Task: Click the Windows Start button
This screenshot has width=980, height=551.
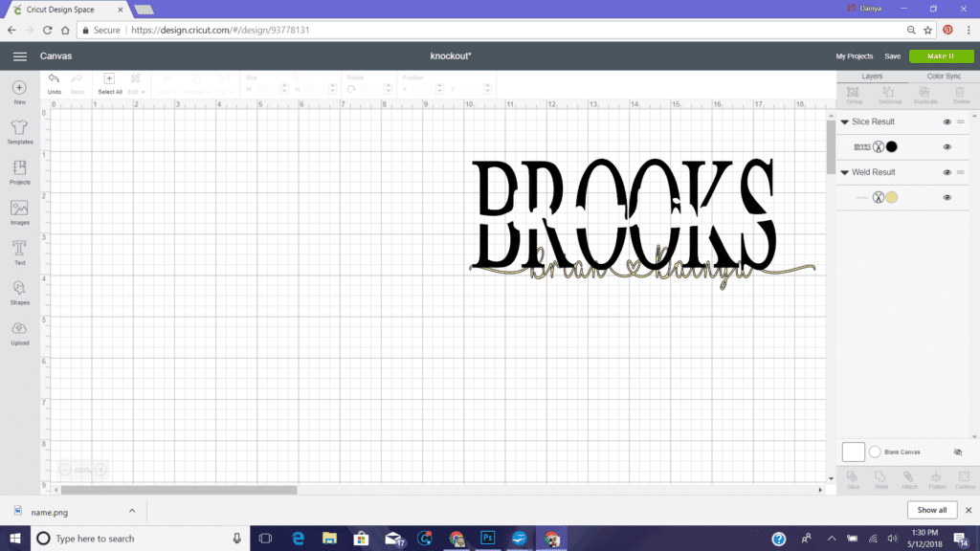Action: coord(15,539)
